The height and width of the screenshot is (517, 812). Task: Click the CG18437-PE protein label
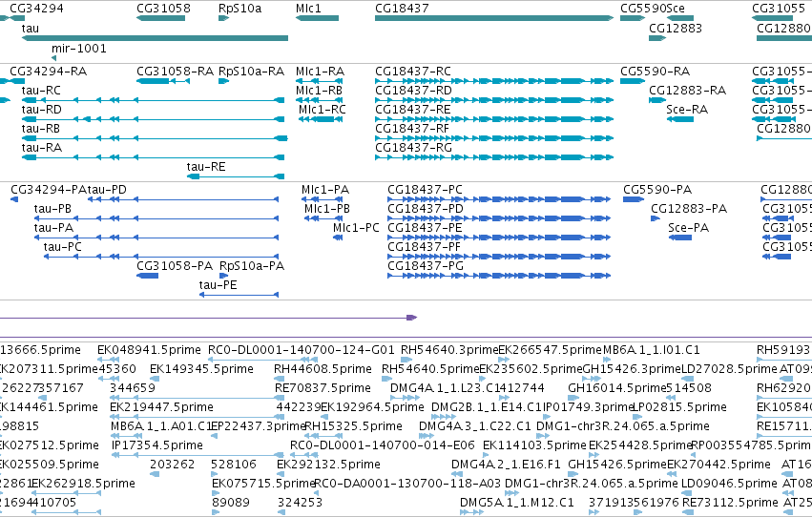425,228
